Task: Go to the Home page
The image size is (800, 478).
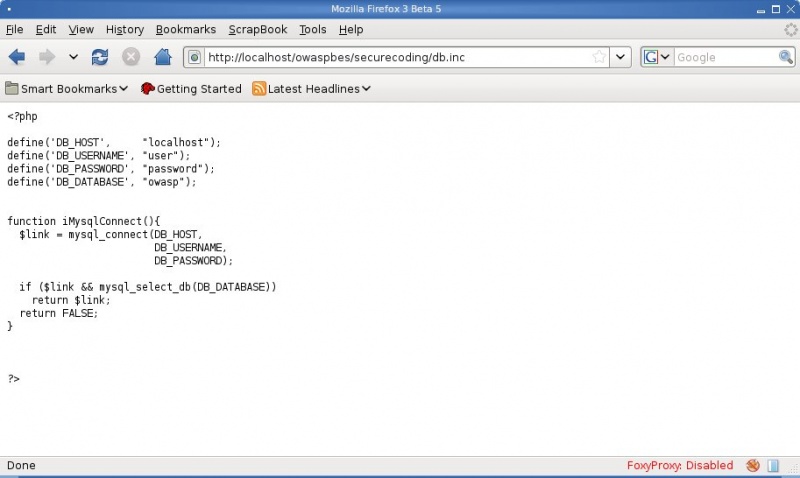Action: point(163,57)
